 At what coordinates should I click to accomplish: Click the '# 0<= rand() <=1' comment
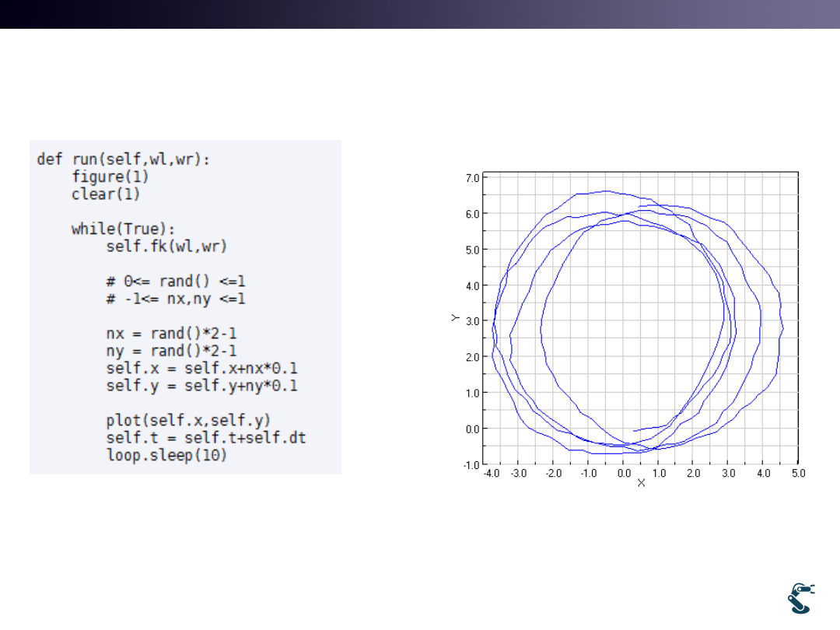pyautogui.click(x=176, y=282)
